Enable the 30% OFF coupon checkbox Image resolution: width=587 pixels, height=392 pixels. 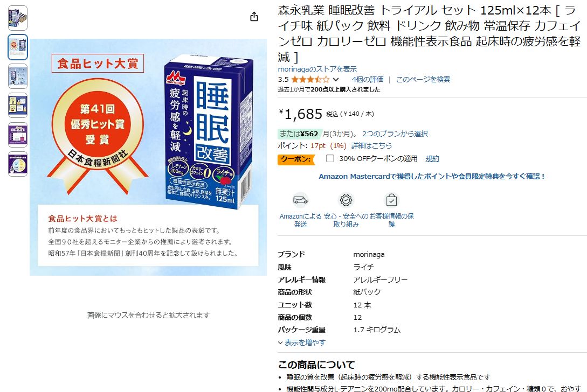pos(330,159)
